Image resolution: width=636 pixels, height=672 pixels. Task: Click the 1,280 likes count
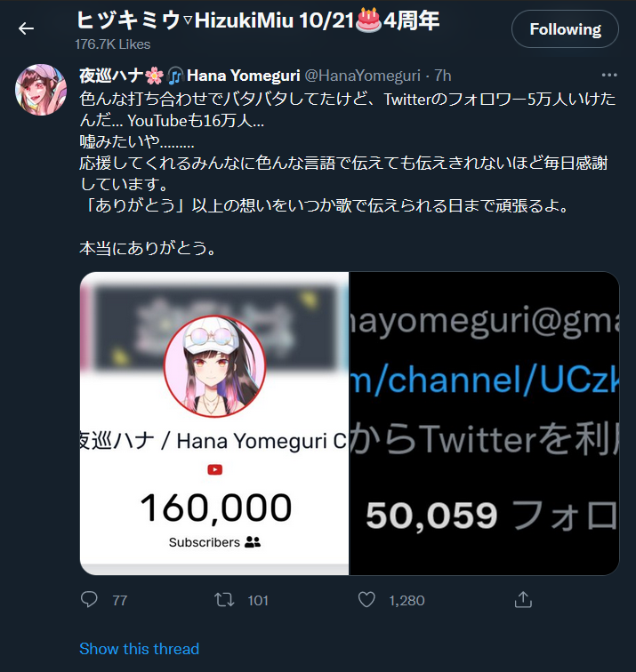click(407, 600)
